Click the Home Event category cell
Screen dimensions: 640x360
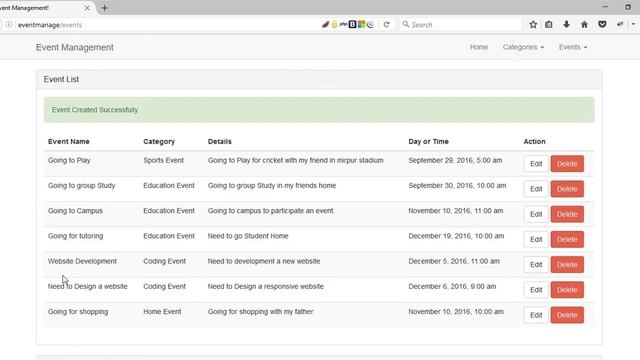coord(162,312)
